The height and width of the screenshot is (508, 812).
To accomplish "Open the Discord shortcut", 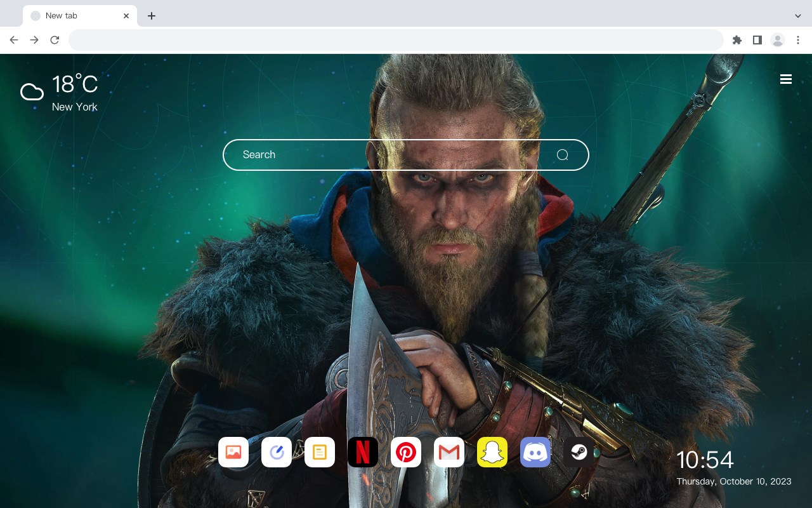I will (x=535, y=452).
